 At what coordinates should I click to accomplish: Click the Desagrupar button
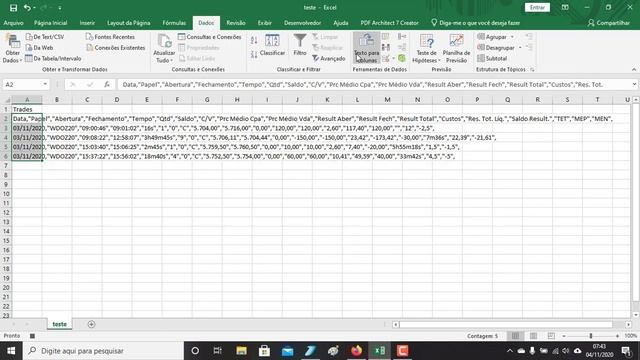pyautogui.click(x=496, y=48)
